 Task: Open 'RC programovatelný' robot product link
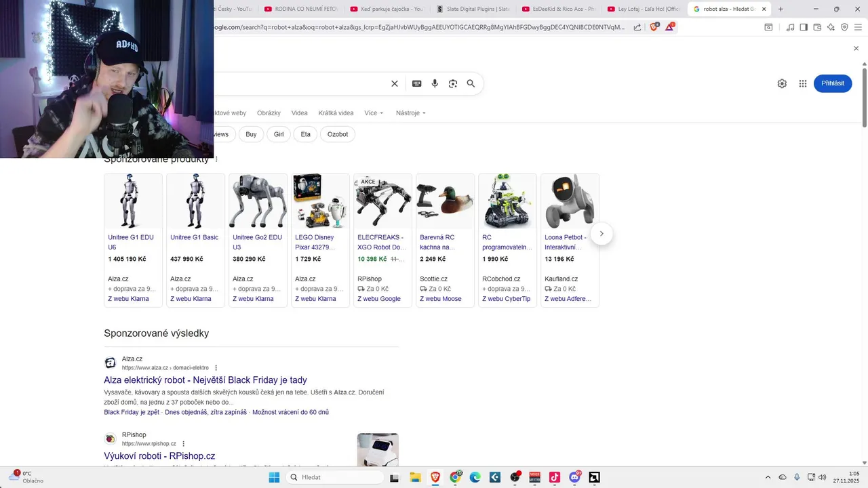coord(507,242)
